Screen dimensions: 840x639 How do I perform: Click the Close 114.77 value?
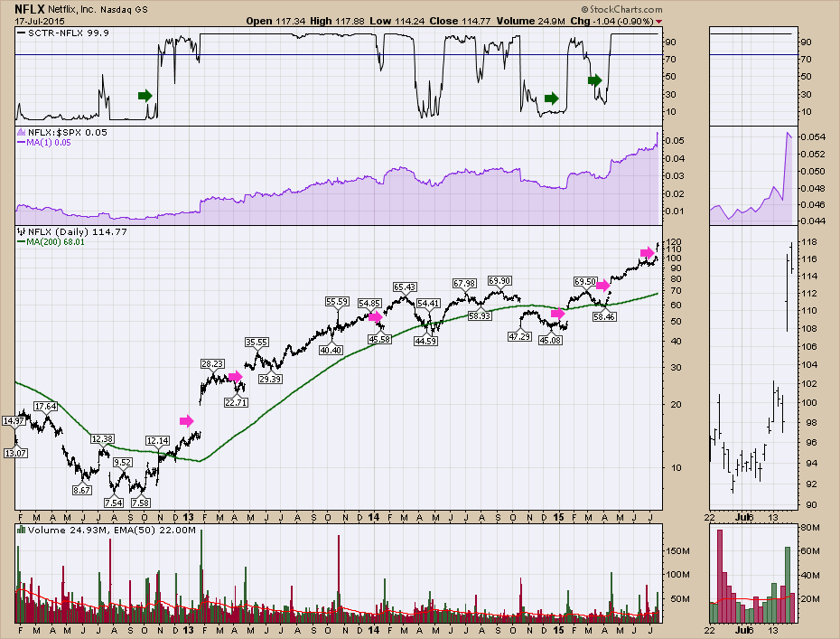pyautogui.click(x=460, y=22)
